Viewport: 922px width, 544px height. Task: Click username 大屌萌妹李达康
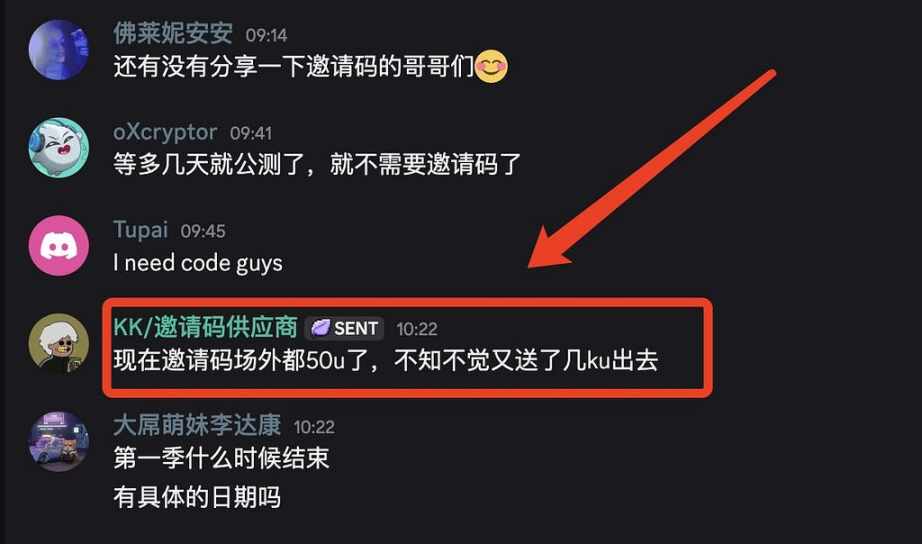[197, 425]
